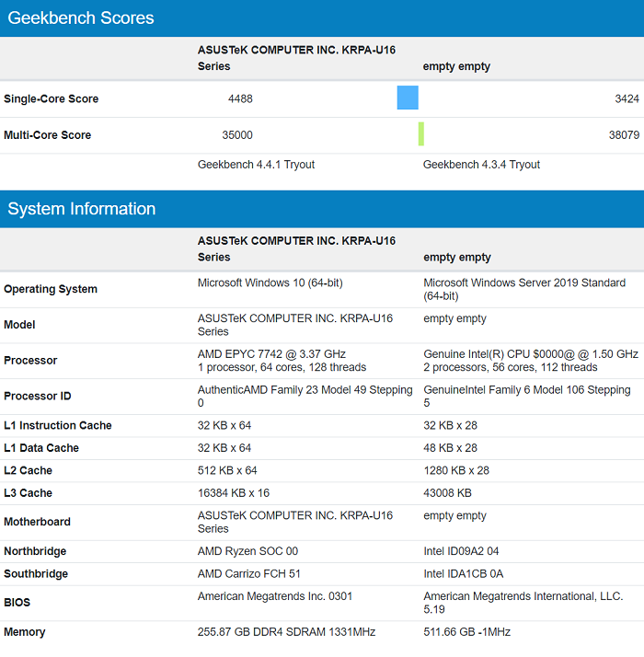Click the Genuine Intel CPU processor entry
Image resolution: width=644 pixels, height=657 pixels.
[x=530, y=354]
